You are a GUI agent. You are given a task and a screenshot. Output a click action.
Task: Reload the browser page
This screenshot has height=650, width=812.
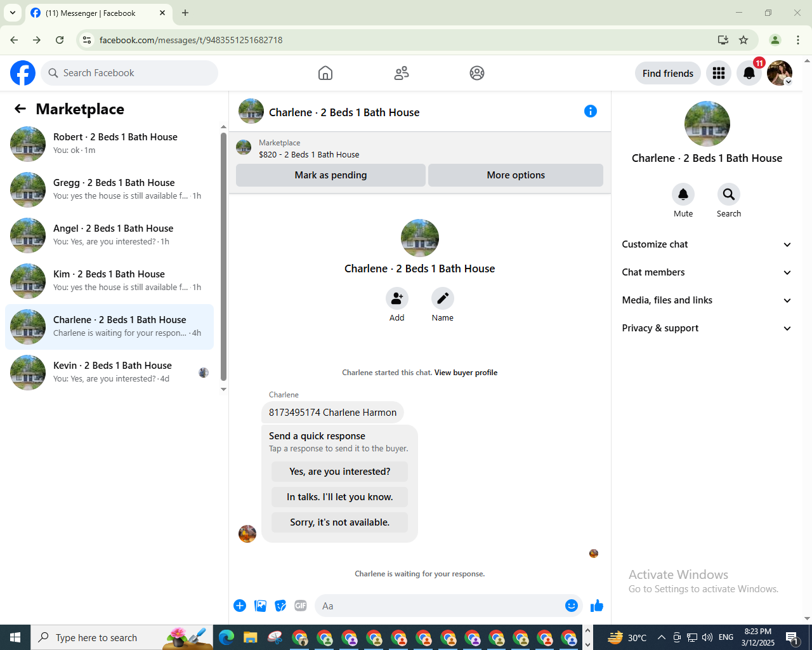coord(60,40)
